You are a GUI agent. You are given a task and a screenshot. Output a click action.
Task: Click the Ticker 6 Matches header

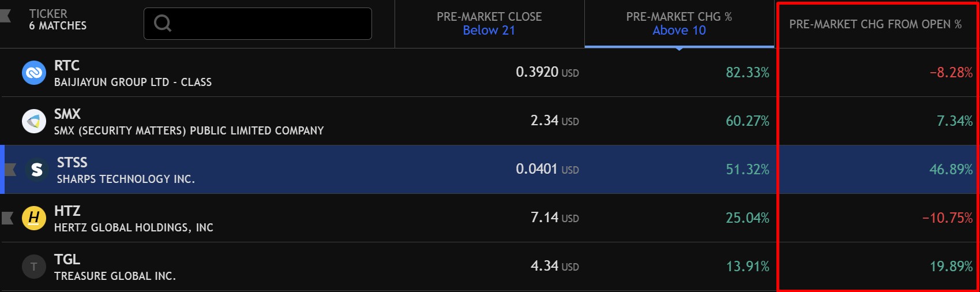58,20
